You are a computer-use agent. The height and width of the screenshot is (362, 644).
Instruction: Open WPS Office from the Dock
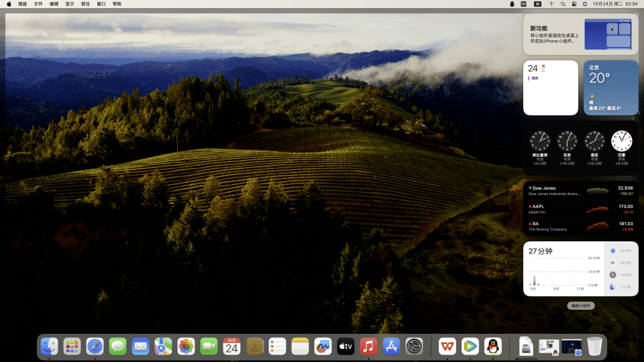tap(447, 347)
